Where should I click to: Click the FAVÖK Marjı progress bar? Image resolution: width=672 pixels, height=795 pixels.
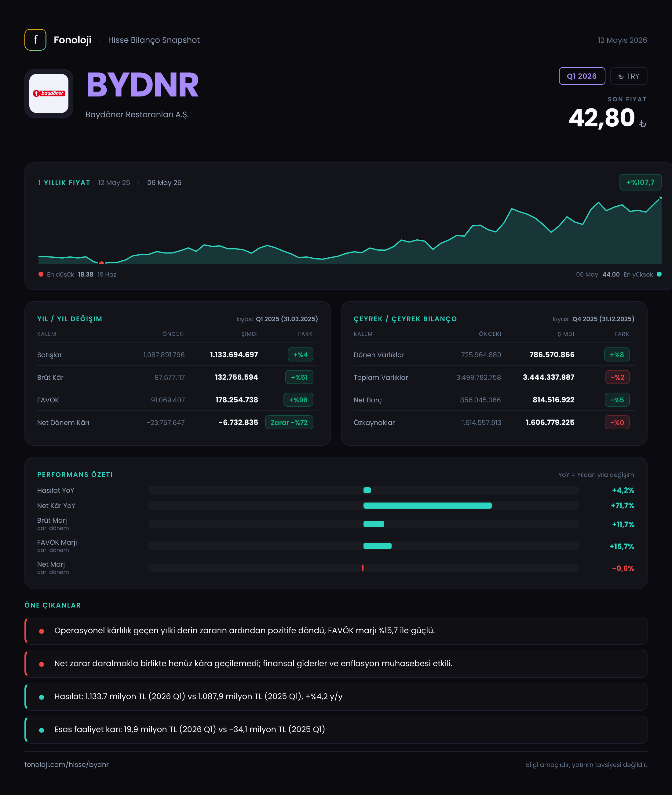(x=363, y=546)
